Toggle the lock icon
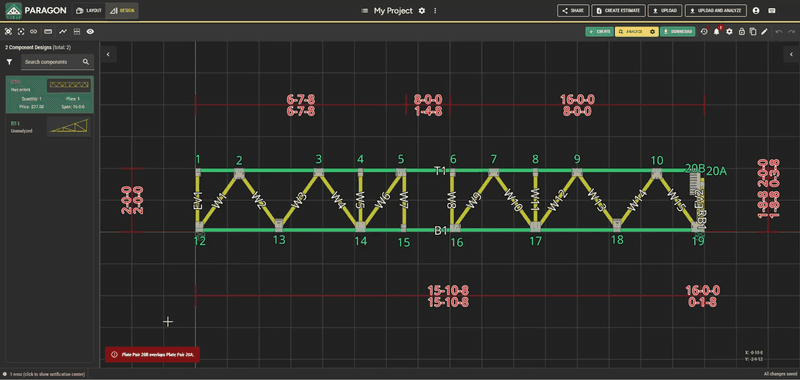Viewport: 800px width, 380px height. 741,32
